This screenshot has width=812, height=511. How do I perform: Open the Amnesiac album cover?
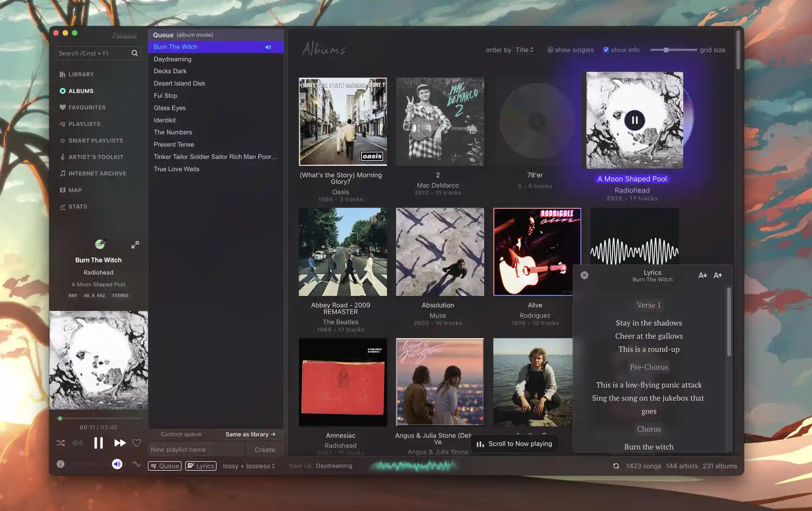click(343, 382)
